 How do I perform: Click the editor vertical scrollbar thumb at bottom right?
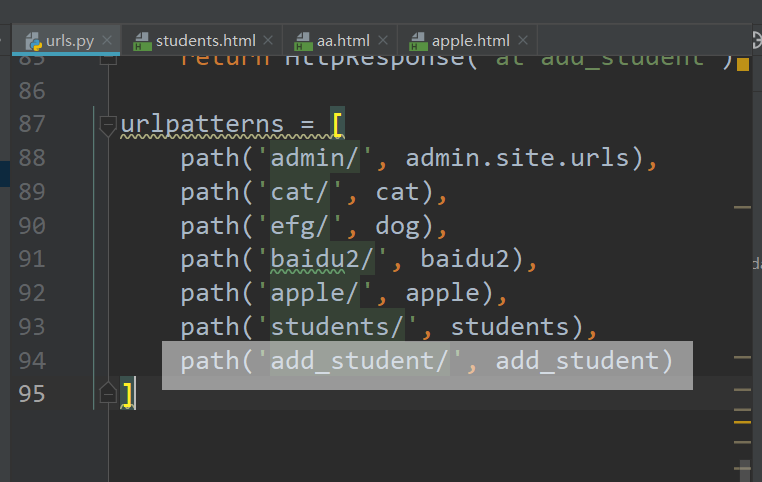[x=744, y=469]
